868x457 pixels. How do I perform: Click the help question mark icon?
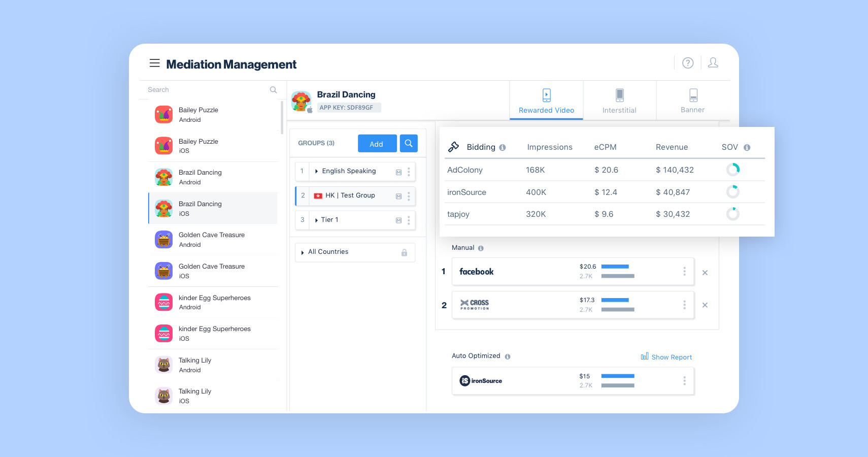click(688, 62)
